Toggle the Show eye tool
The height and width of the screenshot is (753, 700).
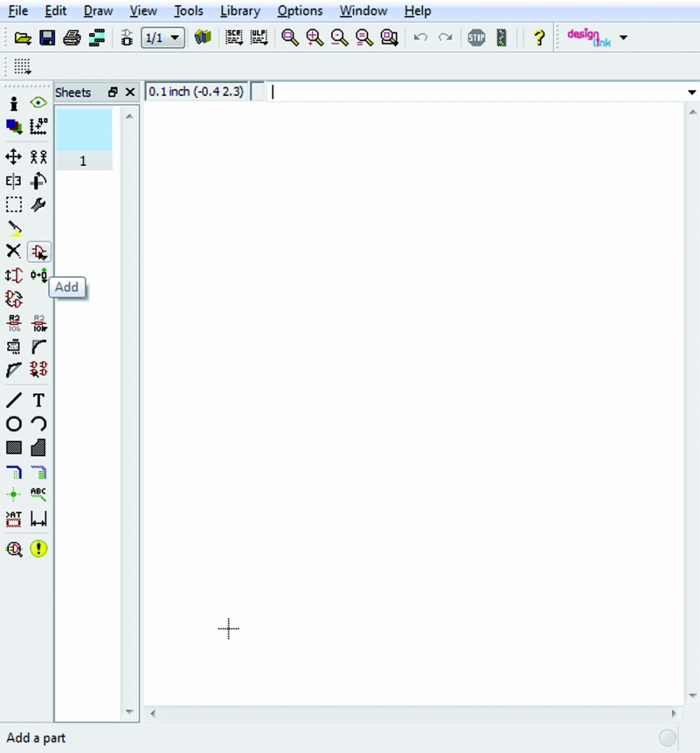point(38,103)
